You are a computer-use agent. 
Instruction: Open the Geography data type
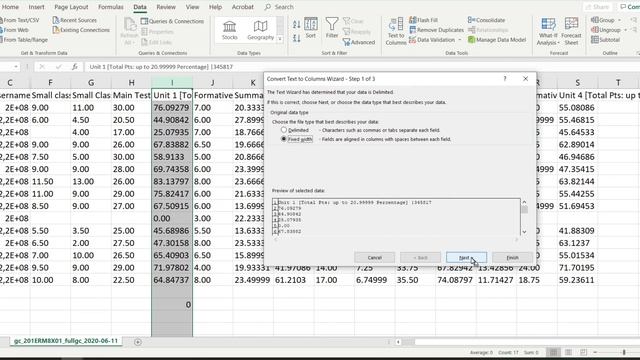(x=260, y=30)
